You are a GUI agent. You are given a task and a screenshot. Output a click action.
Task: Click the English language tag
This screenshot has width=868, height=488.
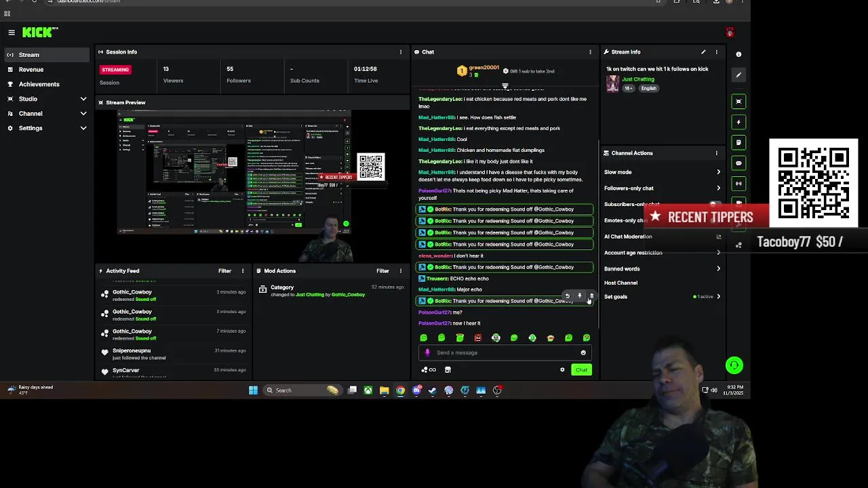(649, 88)
